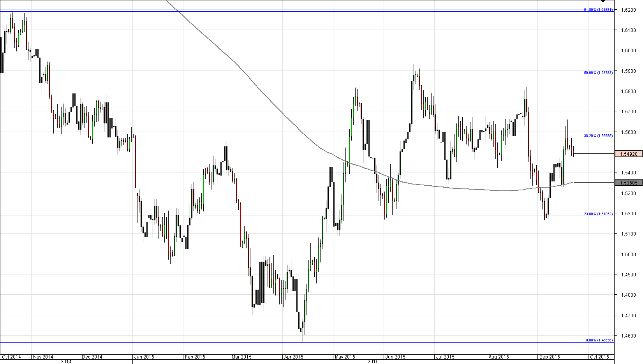
Task: Click the 23.60% (1.51852) Fibonacci label
Action: click(x=598, y=214)
